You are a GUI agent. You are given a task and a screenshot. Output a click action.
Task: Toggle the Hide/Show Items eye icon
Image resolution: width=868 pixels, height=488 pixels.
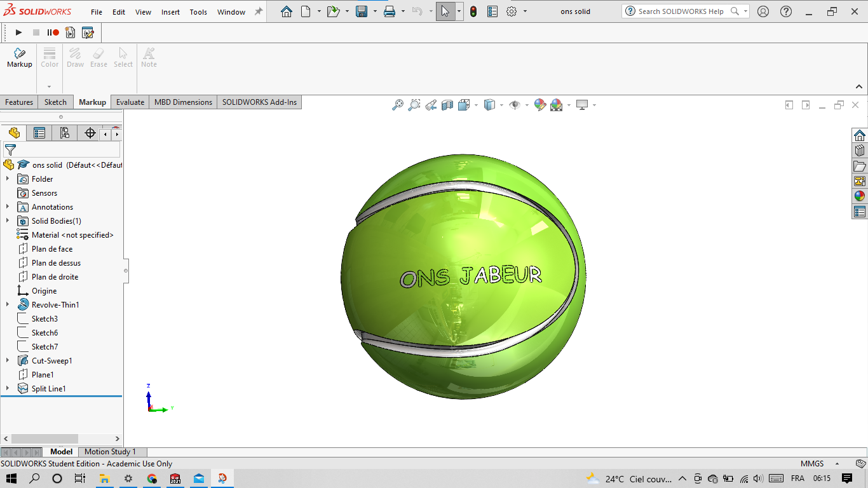click(x=515, y=105)
